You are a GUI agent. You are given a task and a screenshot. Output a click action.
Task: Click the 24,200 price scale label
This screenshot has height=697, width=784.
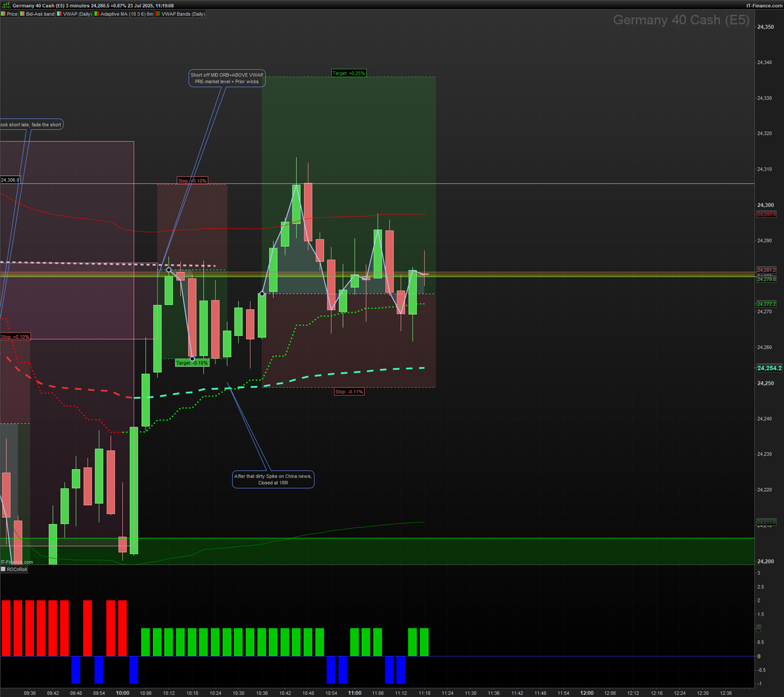pos(765,562)
